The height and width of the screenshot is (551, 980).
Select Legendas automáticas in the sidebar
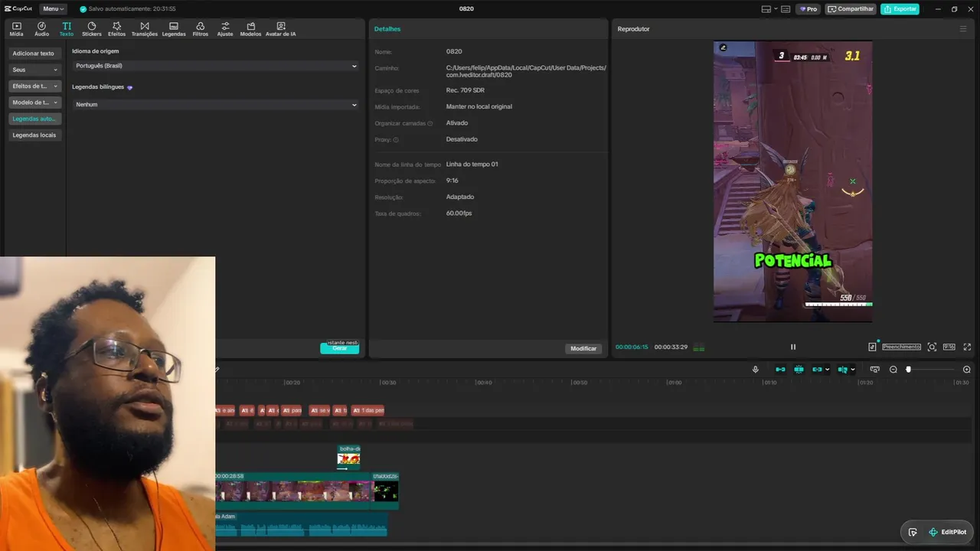click(x=35, y=119)
